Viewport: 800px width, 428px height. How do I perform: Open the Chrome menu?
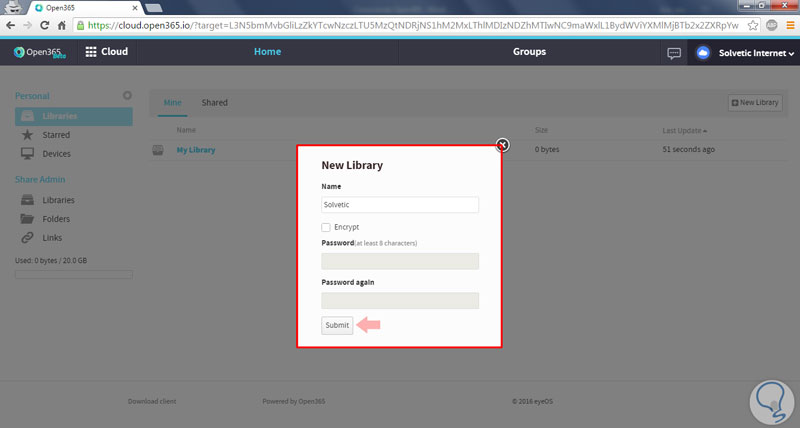[790, 25]
